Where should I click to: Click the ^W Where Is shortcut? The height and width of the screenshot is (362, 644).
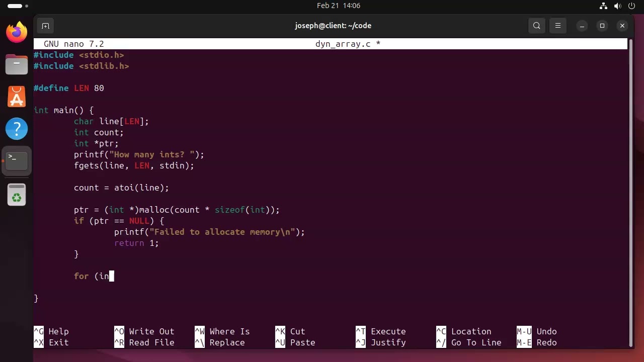[222, 331]
